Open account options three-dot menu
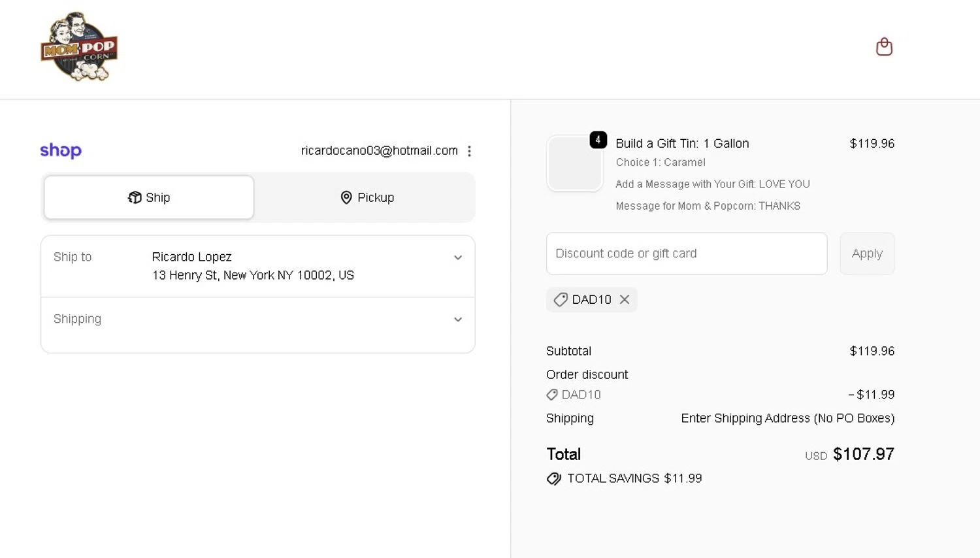The height and width of the screenshot is (558, 980). click(x=469, y=151)
